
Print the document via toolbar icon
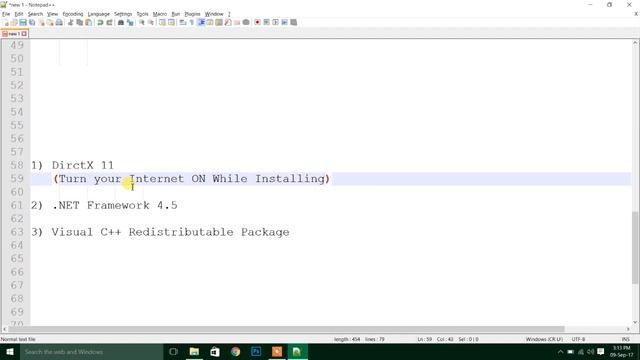coord(59,22)
